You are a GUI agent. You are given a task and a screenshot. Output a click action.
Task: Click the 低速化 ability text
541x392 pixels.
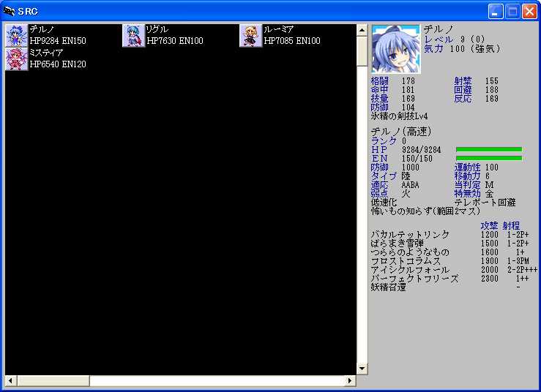pos(384,203)
